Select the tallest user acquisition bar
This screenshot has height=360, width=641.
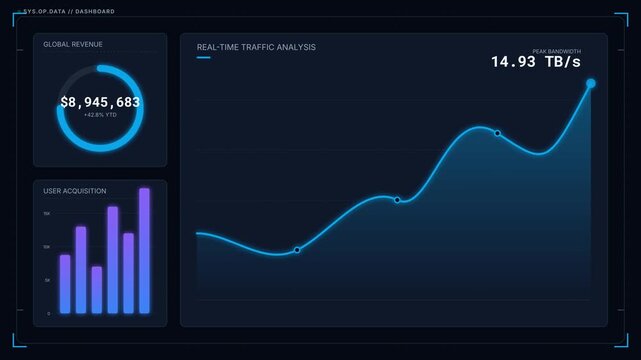(x=144, y=251)
